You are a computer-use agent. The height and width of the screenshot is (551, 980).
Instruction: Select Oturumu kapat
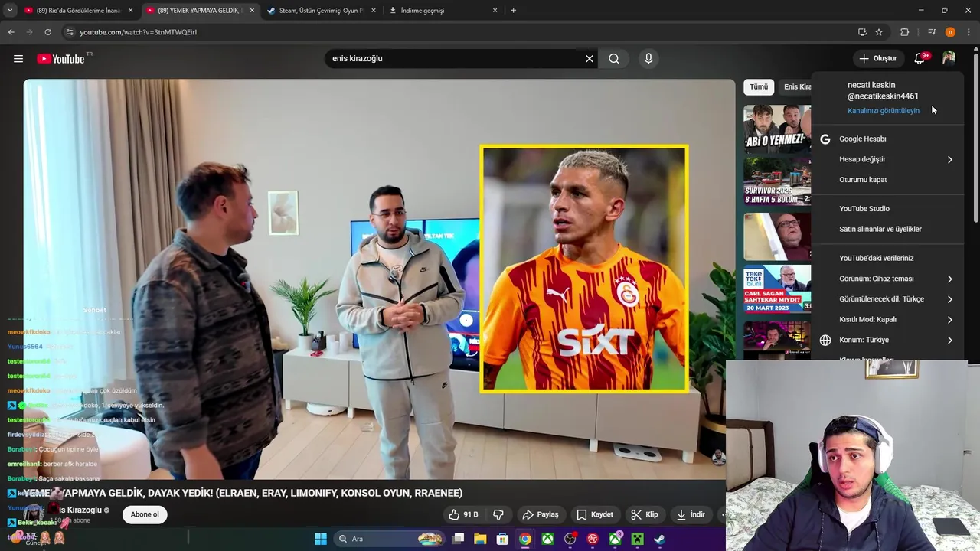[x=888, y=180]
